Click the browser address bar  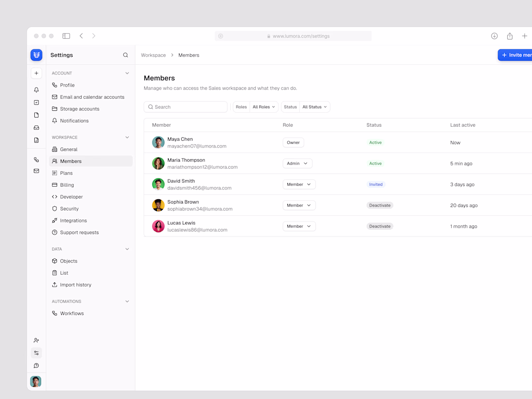coord(293,36)
